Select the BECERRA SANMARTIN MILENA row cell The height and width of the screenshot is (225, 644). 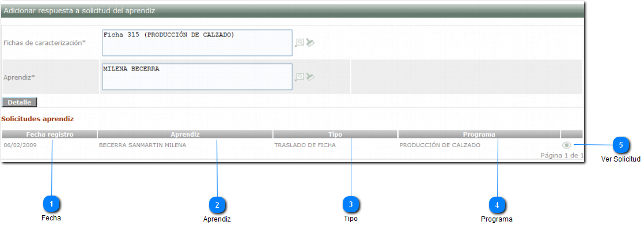click(x=142, y=145)
